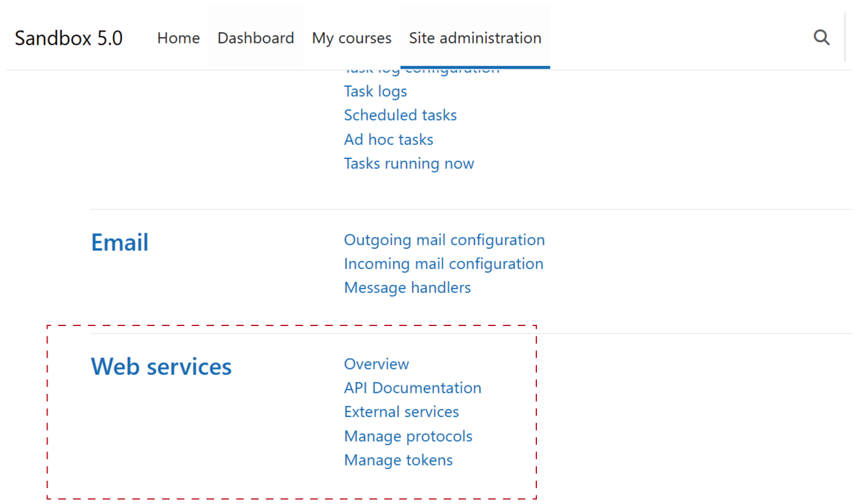This screenshot has height=504, width=858.
Task: Open the API Documentation link
Action: (x=412, y=388)
